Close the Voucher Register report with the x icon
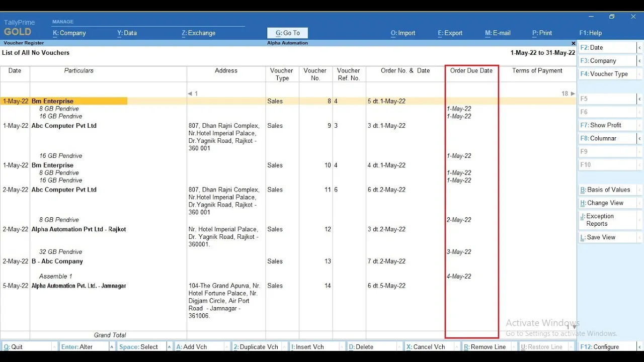The image size is (644, 362). coord(573,43)
